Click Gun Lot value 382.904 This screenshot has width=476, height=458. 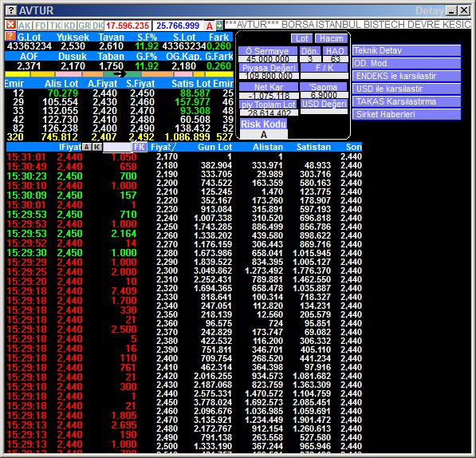pos(216,165)
